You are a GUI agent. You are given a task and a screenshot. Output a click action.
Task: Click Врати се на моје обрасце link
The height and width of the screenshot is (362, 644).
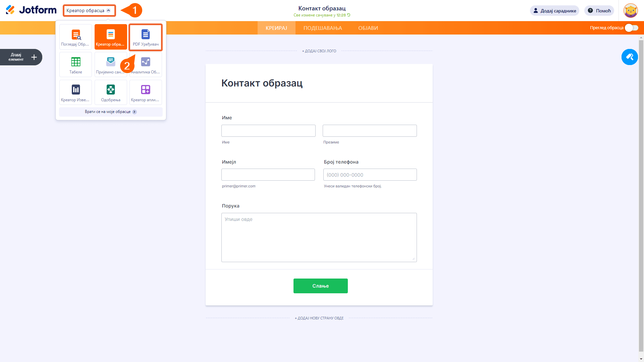click(x=110, y=112)
